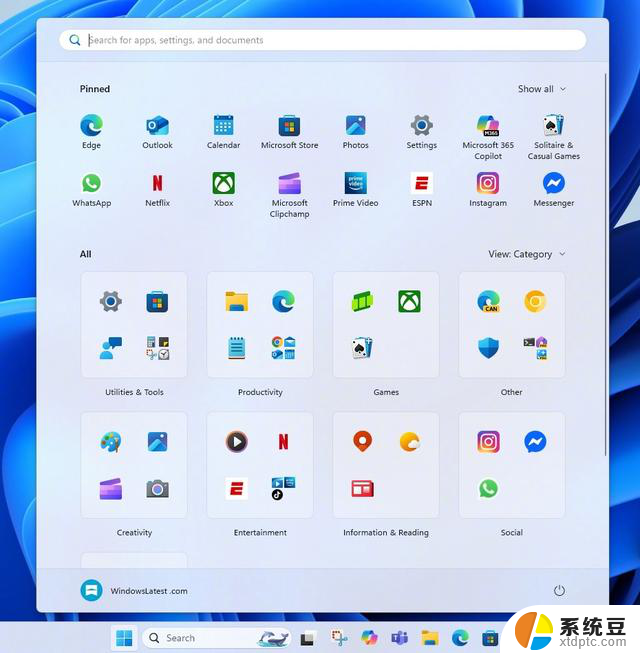
Task: Open Windows Security shield in Other group
Action: click(x=488, y=348)
